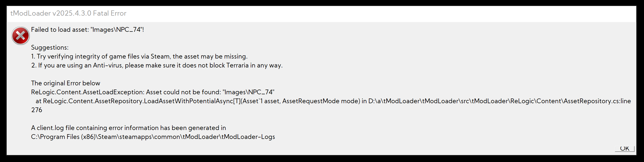Click the Anti-virus suggestion line
Screen dimensions: 644x162
(157, 65)
